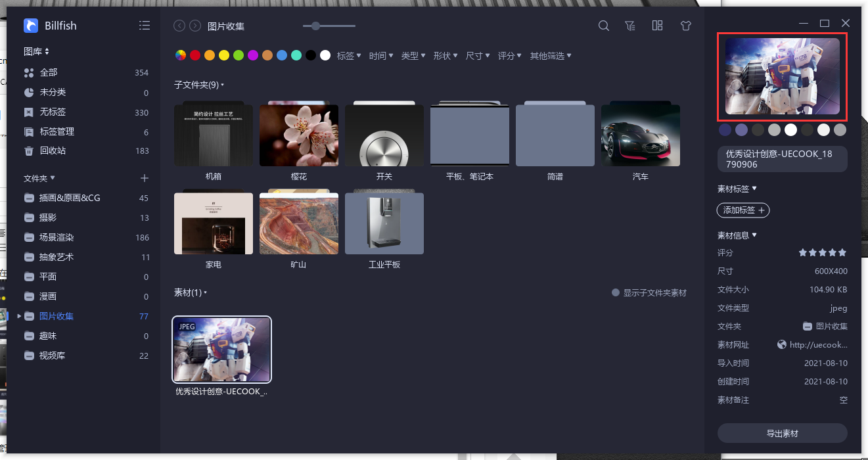
Task: Open the 矿山 subfolder thumbnail
Action: click(299, 223)
